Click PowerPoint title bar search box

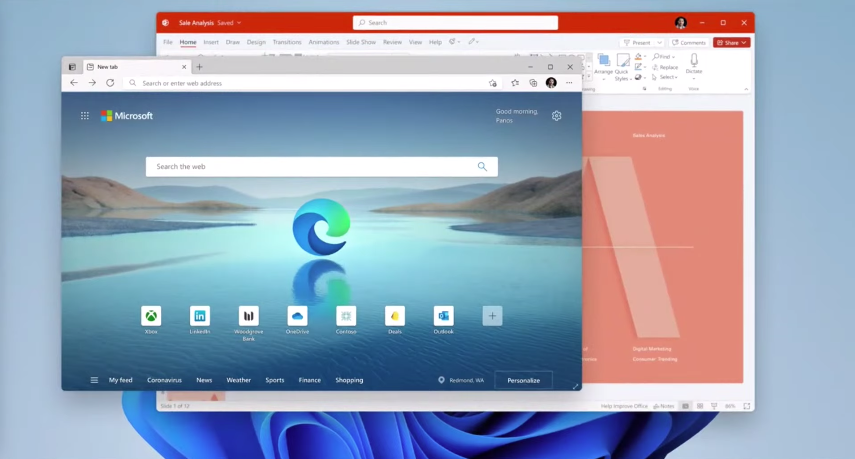coord(455,22)
